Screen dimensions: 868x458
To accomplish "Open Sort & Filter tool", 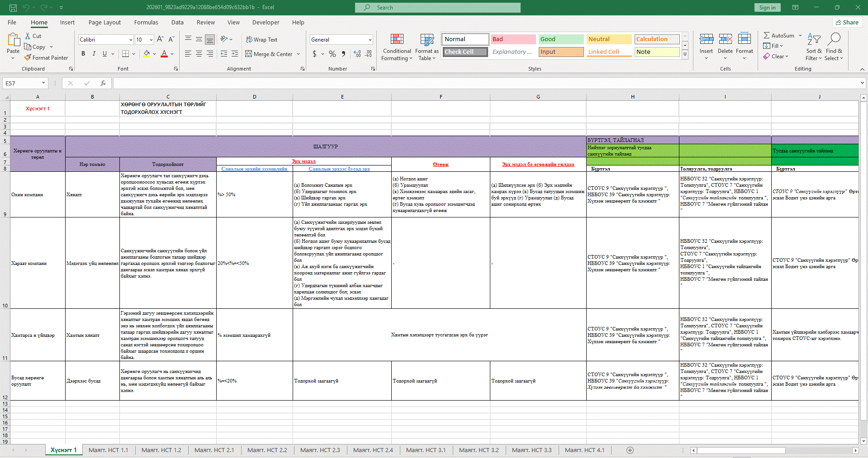I will 814,47.
